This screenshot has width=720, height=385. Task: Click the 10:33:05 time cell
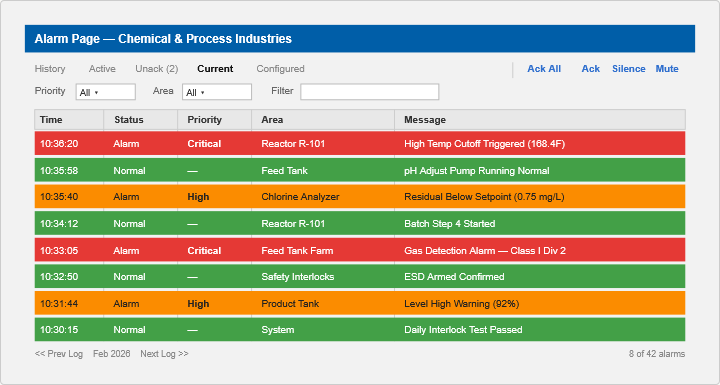click(59, 250)
